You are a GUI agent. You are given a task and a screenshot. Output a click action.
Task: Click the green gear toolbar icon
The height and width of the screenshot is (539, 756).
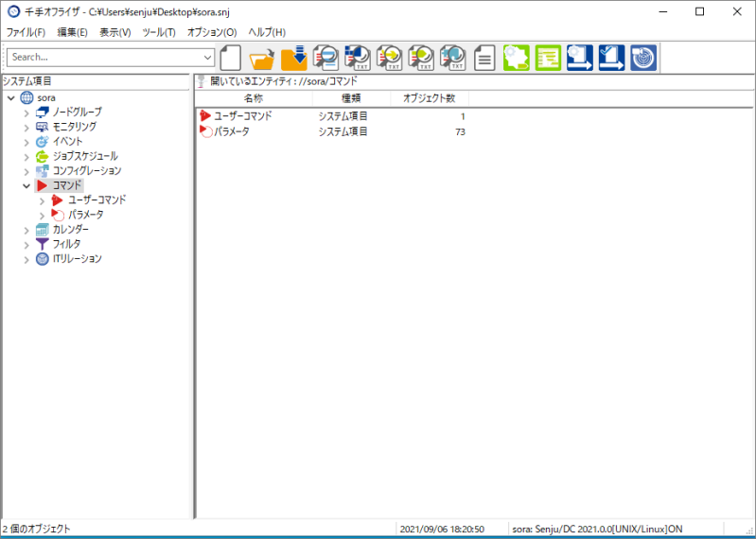517,58
